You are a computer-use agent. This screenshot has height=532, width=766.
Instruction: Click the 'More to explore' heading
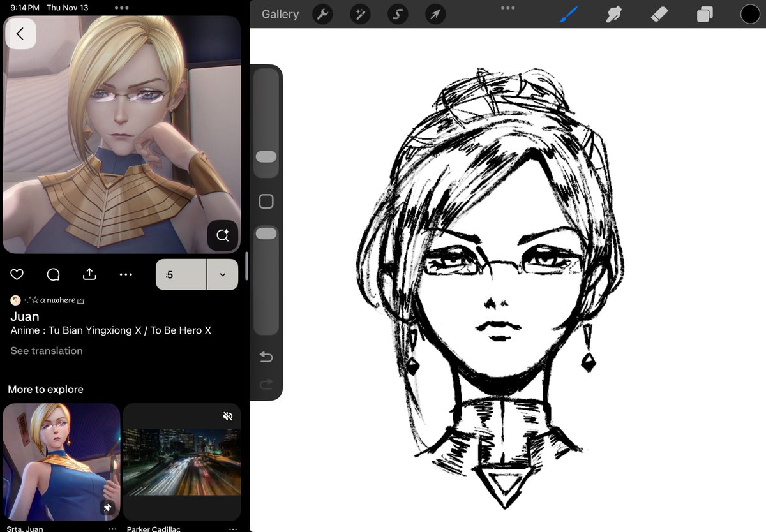click(45, 389)
